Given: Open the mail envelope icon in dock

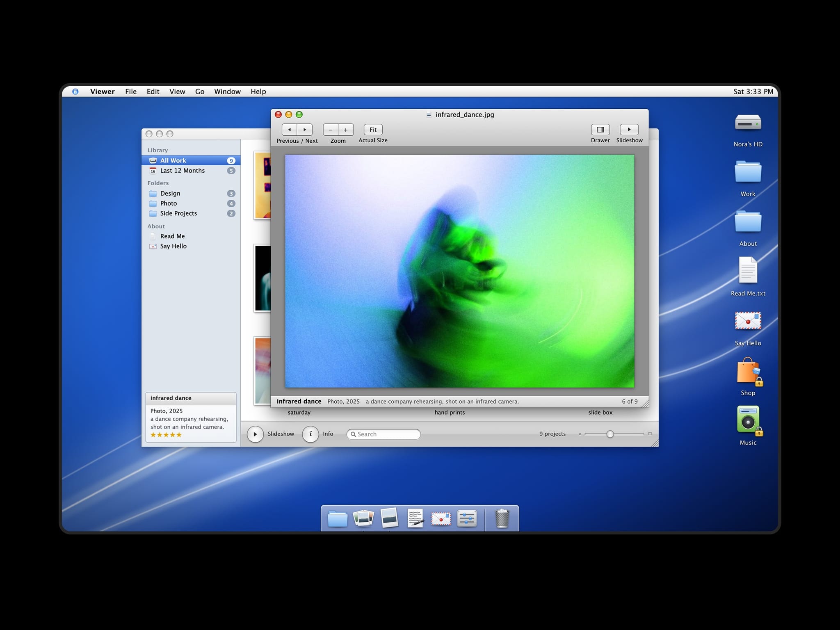Looking at the screenshot, I should pos(441,519).
